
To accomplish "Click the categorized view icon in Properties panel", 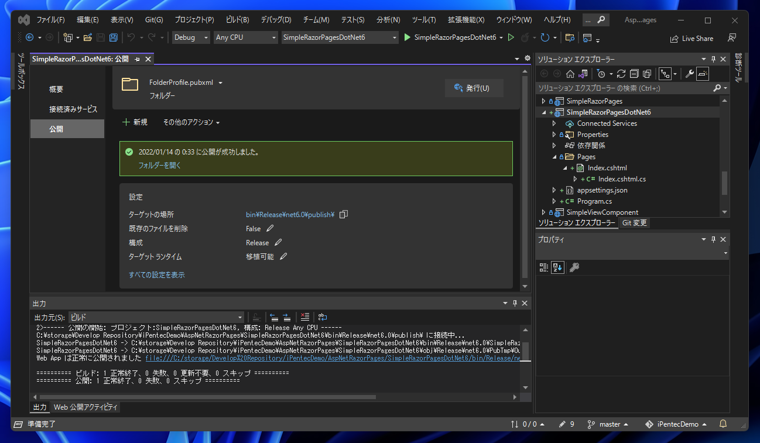I will click(x=544, y=267).
